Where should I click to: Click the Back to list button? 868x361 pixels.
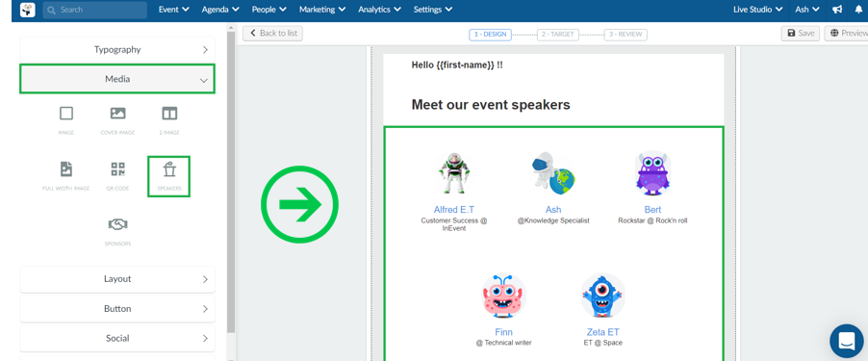(x=273, y=34)
